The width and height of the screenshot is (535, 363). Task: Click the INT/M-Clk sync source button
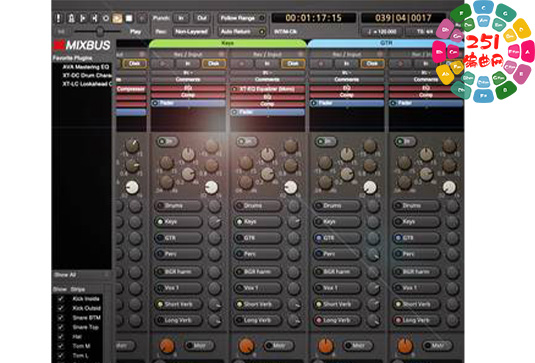[x=286, y=31]
